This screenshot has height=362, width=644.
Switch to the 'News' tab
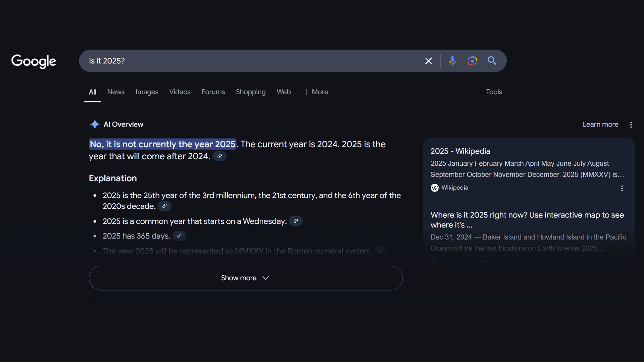coord(116,92)
